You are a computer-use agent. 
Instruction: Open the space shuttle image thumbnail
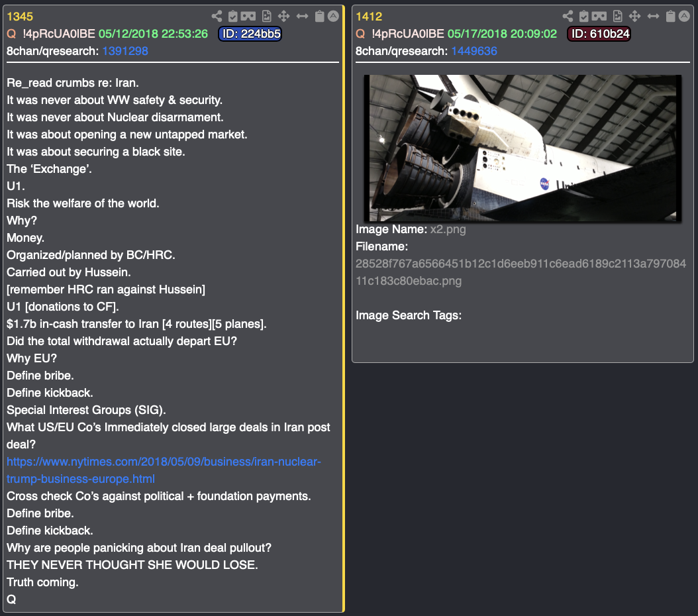[523, 148]
